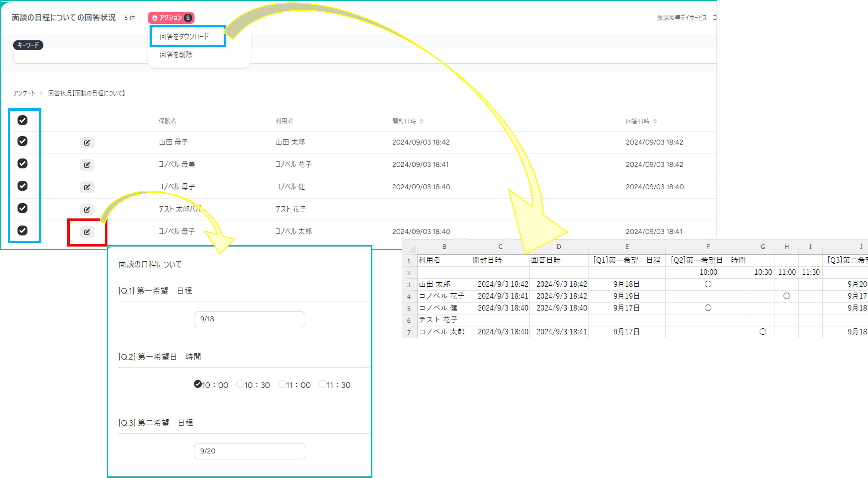The height and width of the screenshot is (478, 868).
Task: Click guardian name コノベル 母美
Action: (x=177, y=164)
